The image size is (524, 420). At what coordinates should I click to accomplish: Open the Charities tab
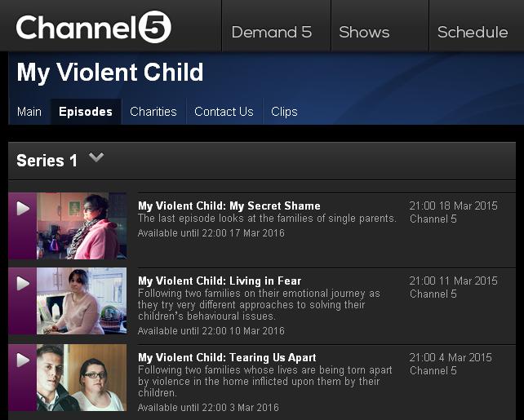click(x=153, y=112)
